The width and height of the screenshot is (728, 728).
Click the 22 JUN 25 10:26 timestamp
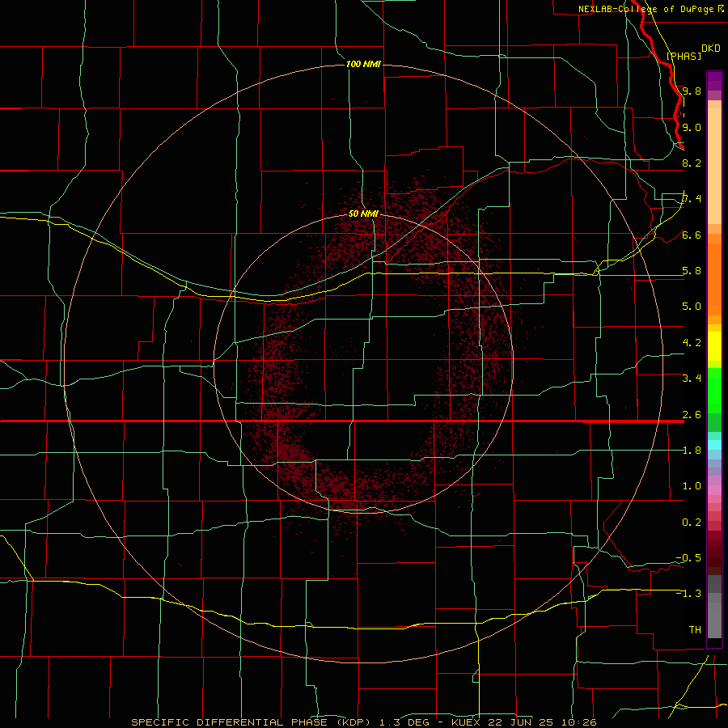point(541,722)
